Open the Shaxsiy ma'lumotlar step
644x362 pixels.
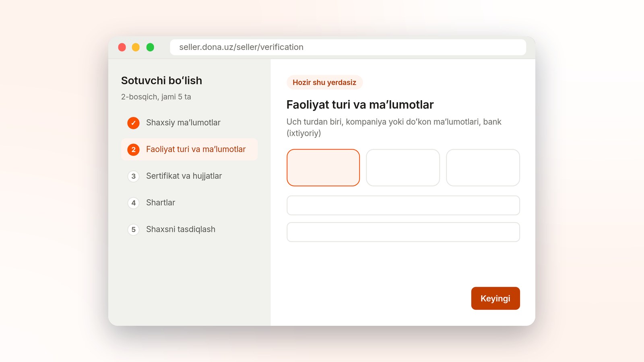point(189,123)
